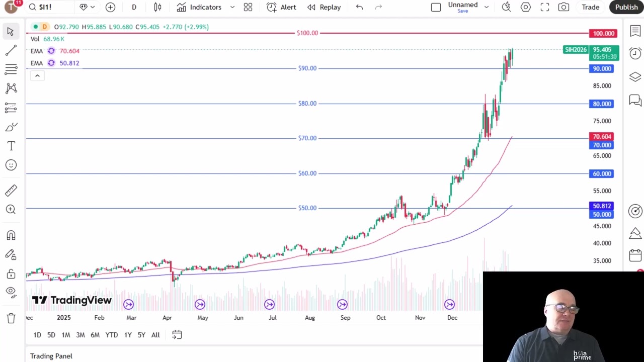
Task: Click the Publish button
Action: pos(626,7)
